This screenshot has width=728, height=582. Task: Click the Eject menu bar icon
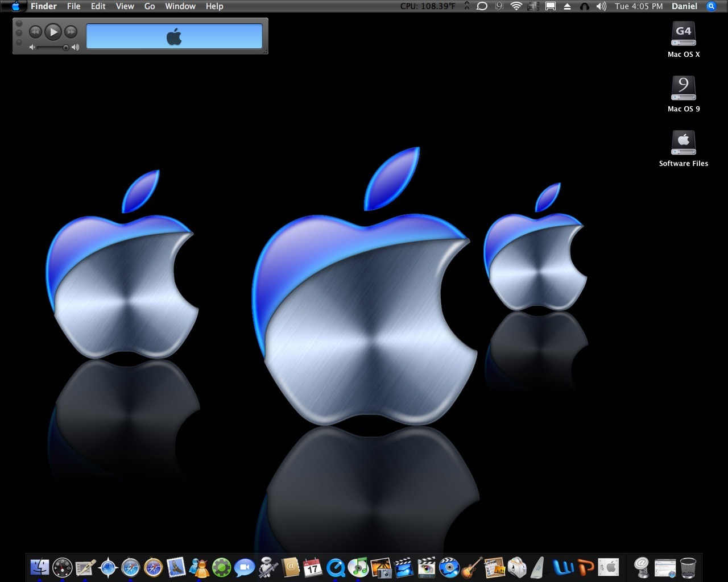pos(567,6)
